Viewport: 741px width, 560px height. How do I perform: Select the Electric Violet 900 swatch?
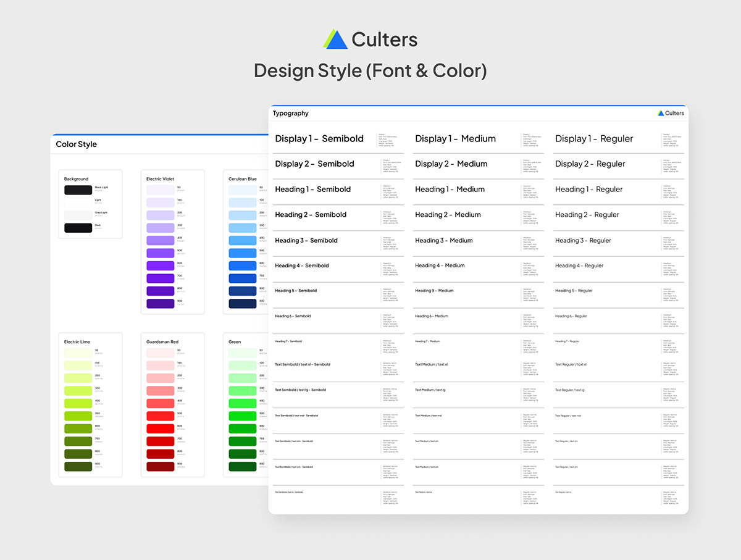pos(160,304)
